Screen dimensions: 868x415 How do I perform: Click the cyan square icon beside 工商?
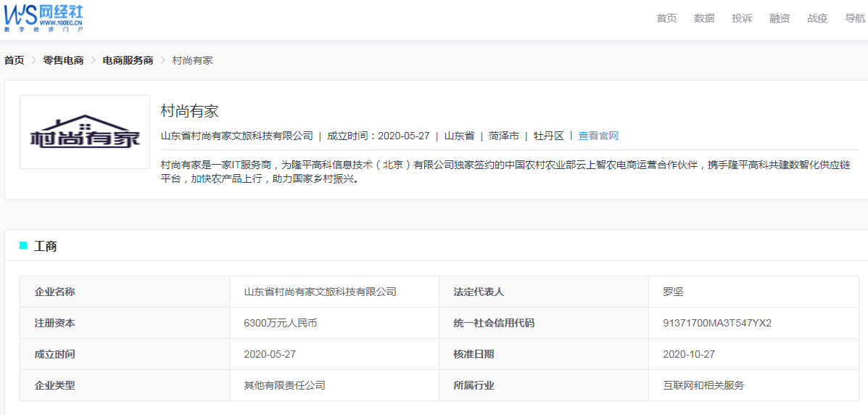pos(23,245)
